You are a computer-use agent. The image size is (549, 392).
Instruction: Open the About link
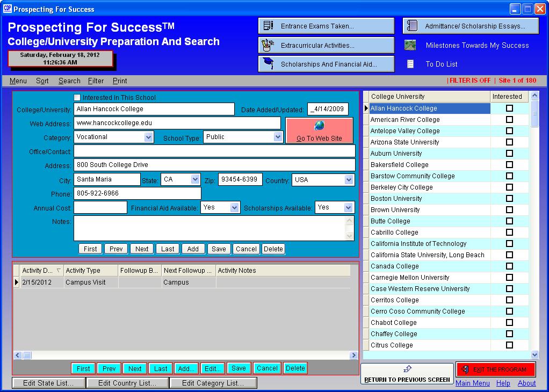click(526, 383)
